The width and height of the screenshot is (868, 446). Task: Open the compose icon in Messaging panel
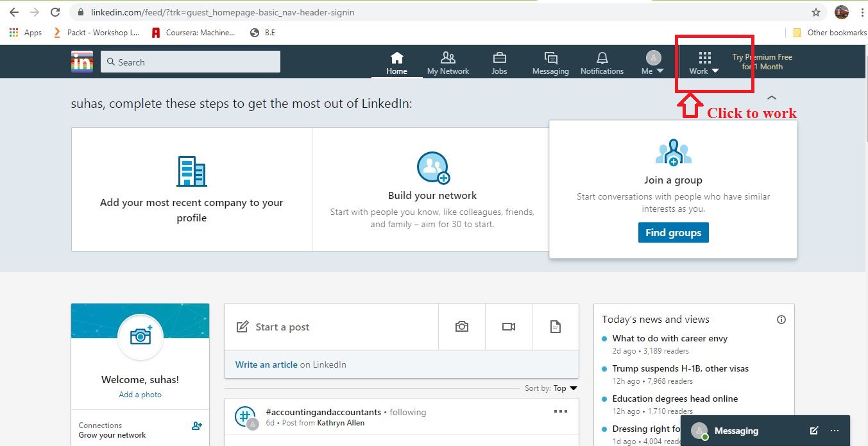(x=813, y=431)
